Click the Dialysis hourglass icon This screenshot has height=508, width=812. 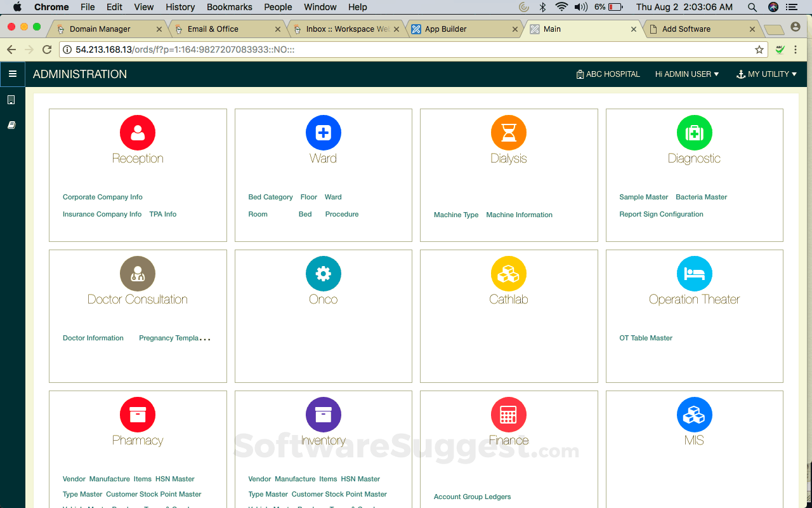click(508, 132)
